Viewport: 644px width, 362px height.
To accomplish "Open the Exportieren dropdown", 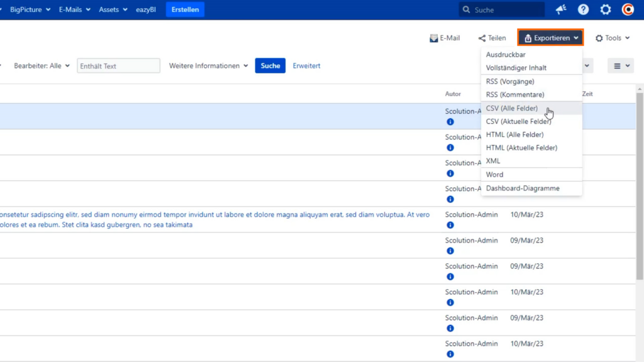I will [x=550, y=37].
